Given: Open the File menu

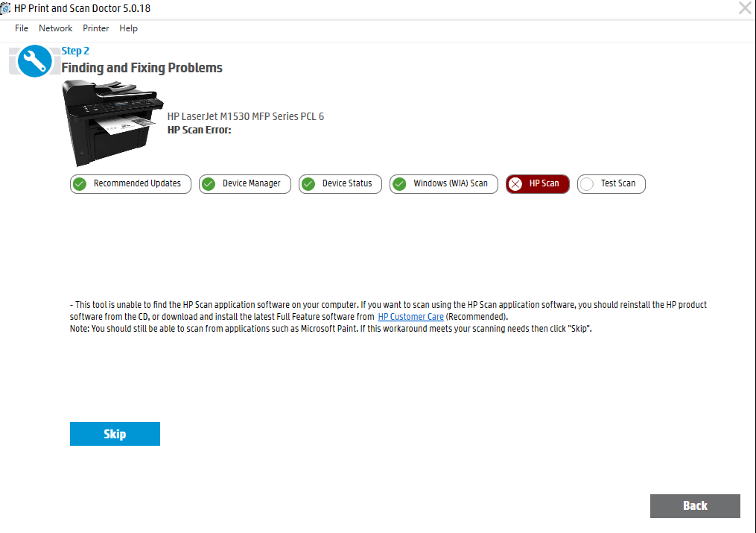Looking at the screenshot, I should [x=21, y=28].
